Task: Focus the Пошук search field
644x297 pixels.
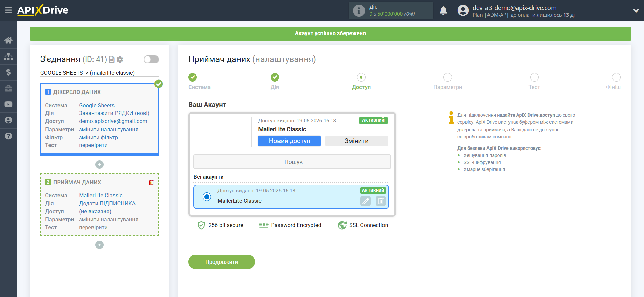Action: point(292,162)
